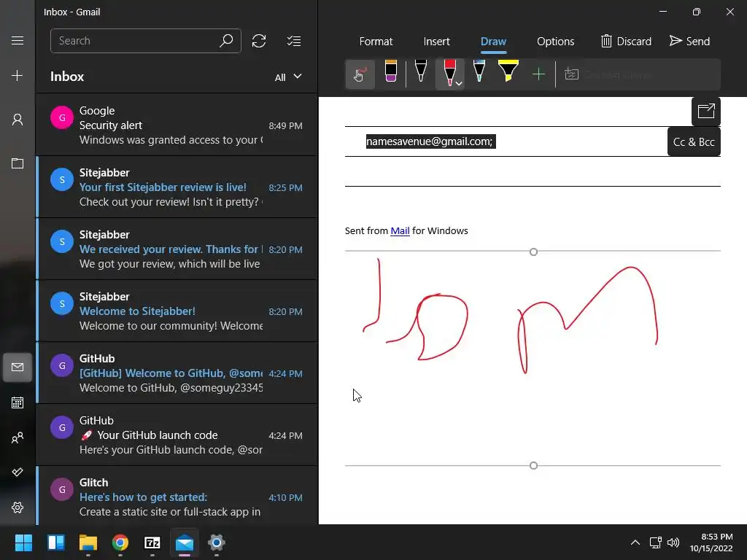Add a new pen with plus icon

pyautogui.click(x=538, y=74)
